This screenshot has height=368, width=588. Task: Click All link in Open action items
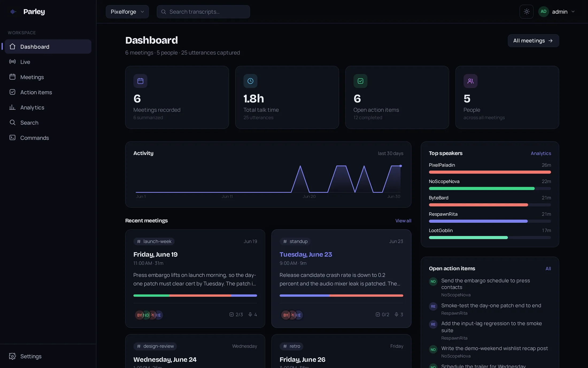[x=548, y=269]
